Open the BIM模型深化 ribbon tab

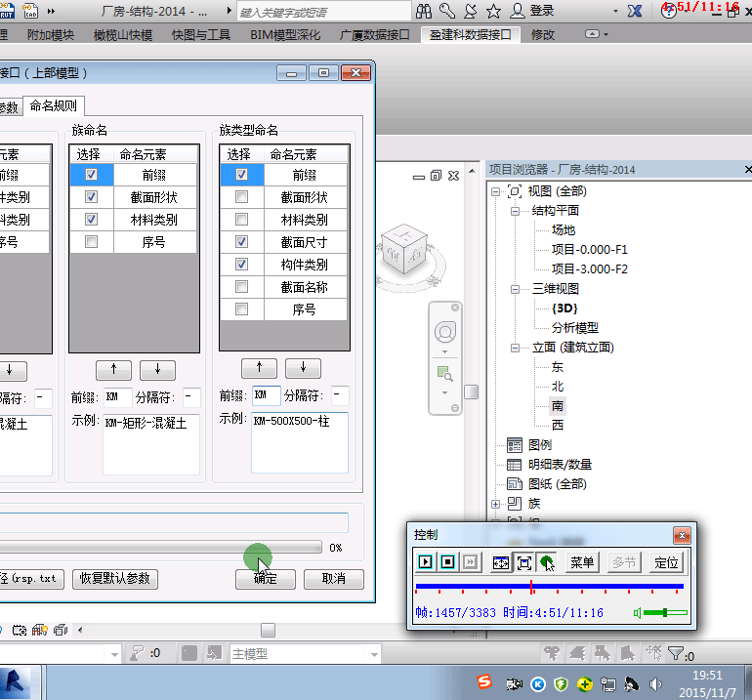[283, 34]
